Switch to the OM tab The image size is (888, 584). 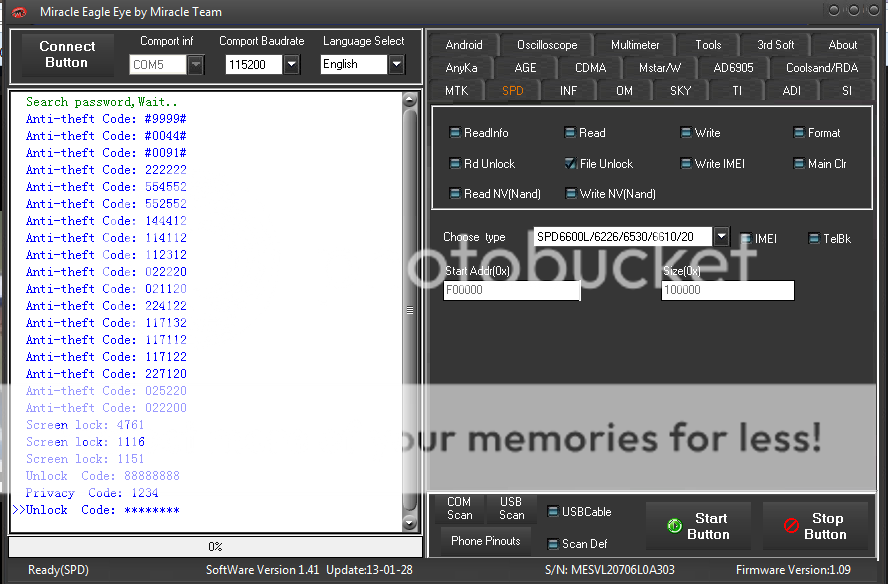click(x=624, y=91)
